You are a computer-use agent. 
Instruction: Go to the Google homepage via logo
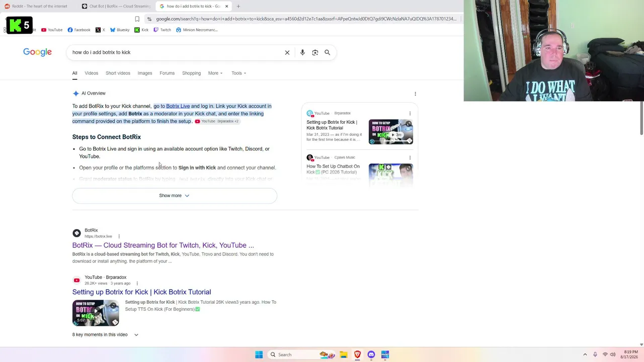[x=37, y=52]
